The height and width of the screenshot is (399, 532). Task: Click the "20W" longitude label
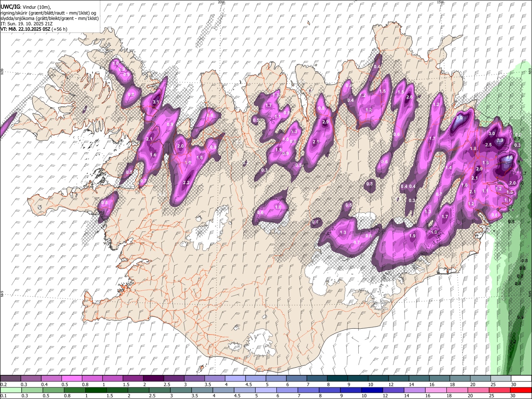(221, 2)
